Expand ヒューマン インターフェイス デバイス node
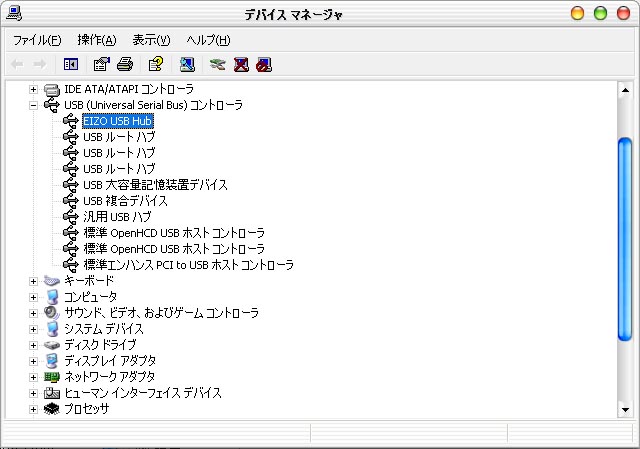Screen dimensions: 640x449 pyautogui.click(x=33, y=393)
